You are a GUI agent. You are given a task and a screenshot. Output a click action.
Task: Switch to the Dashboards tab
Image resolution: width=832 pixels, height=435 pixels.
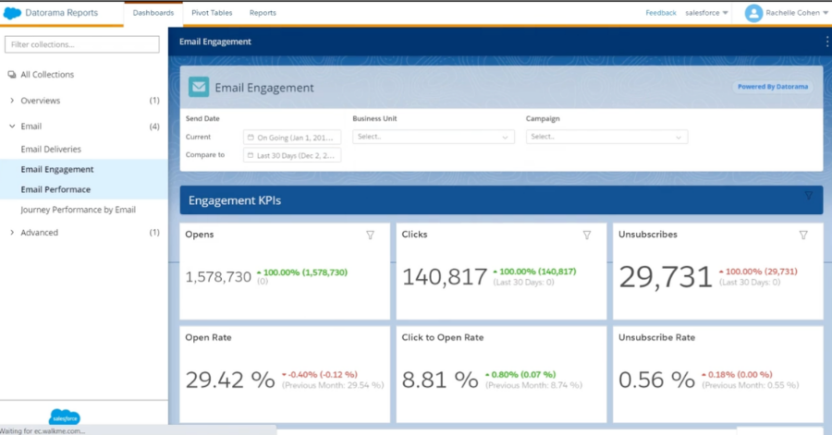(153, 13)
